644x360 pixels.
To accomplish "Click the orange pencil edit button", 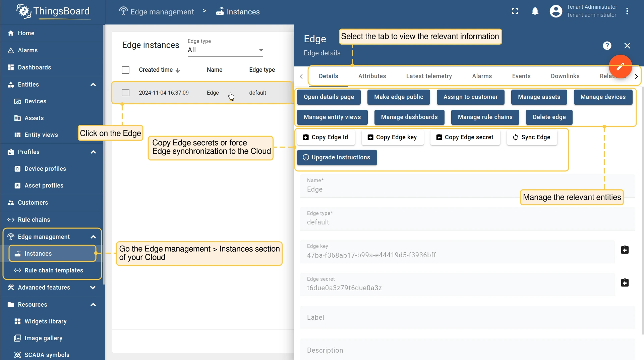I will coord(620,66).
